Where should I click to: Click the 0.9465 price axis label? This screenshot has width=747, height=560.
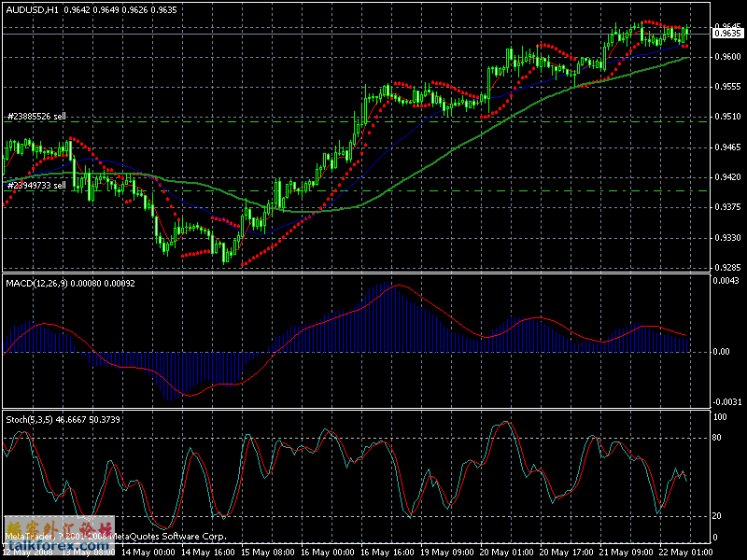pyautogui.click(x=728, y=147)
